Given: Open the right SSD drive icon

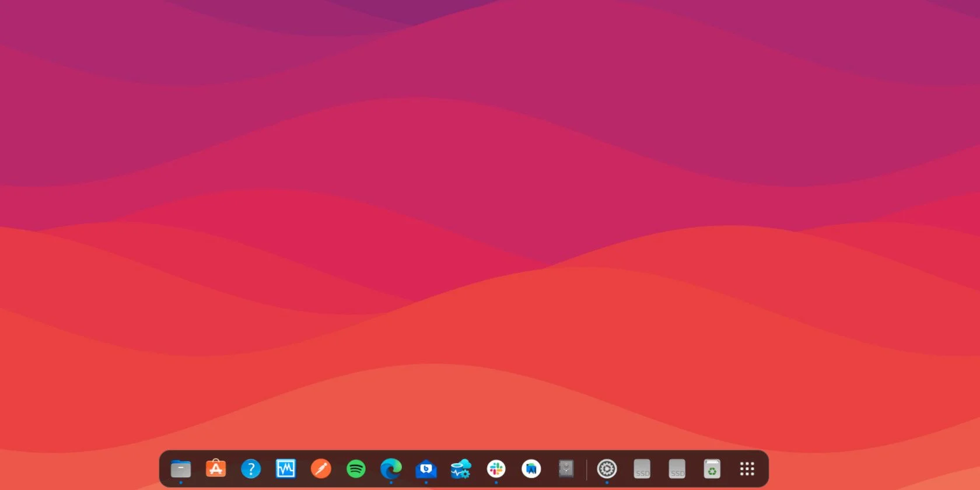Looking at the screenshot, I should pos(677,468).
